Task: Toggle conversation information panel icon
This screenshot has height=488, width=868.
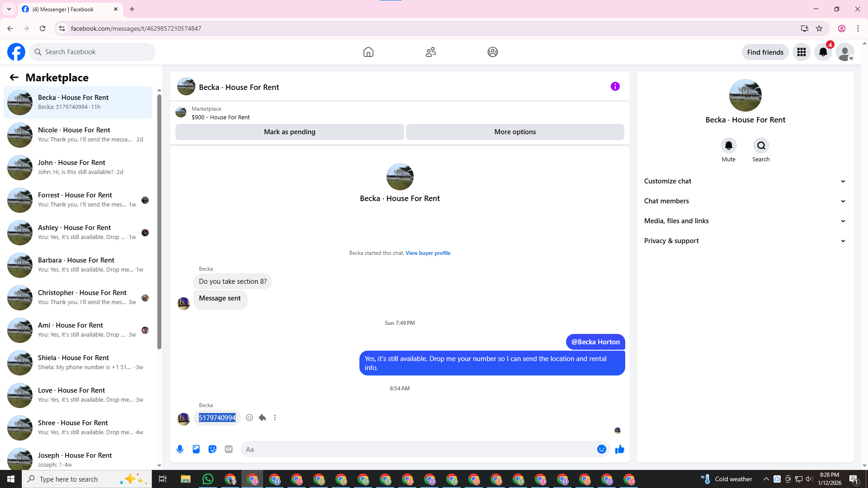Action: coord(615,86)
